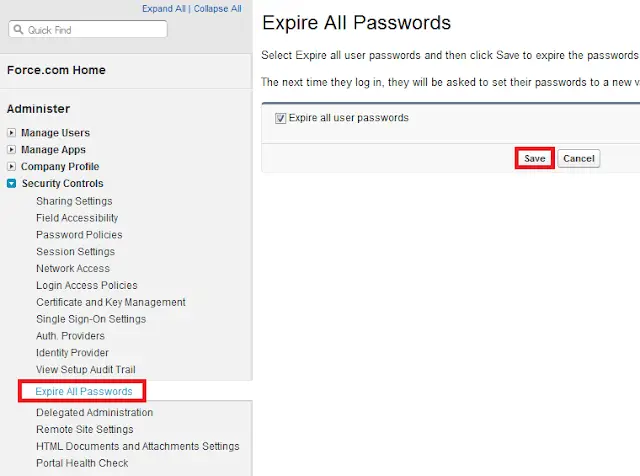The image size is (640, 476).
Task: Click the Collapse All link
Action: coord(217,9)
